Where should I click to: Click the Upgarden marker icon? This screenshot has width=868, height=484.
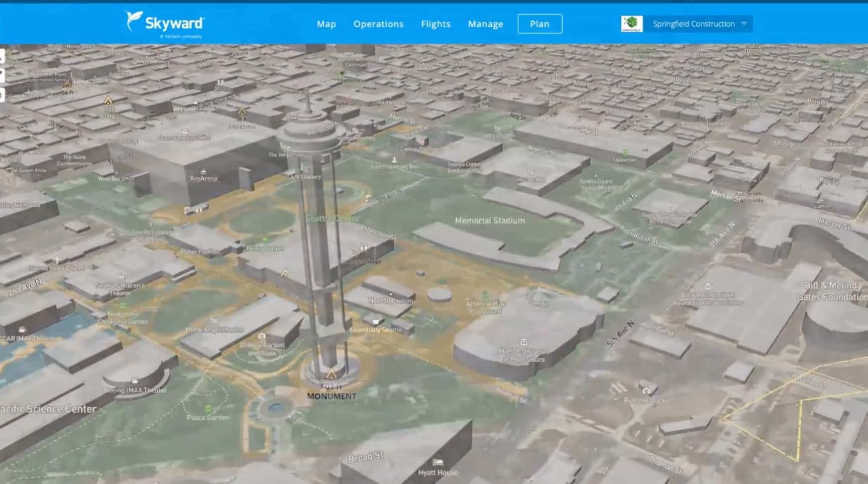click(x=625, y=152)
